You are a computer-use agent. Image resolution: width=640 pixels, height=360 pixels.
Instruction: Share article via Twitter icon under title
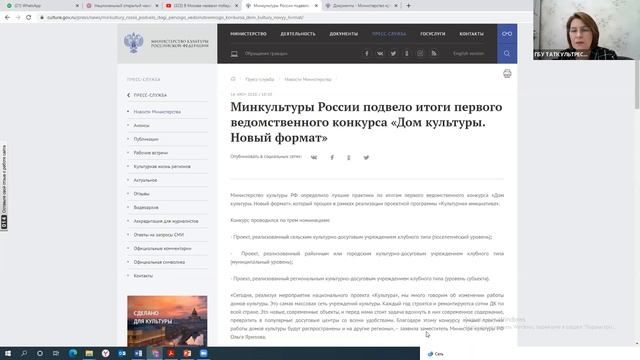click(366, 158)
